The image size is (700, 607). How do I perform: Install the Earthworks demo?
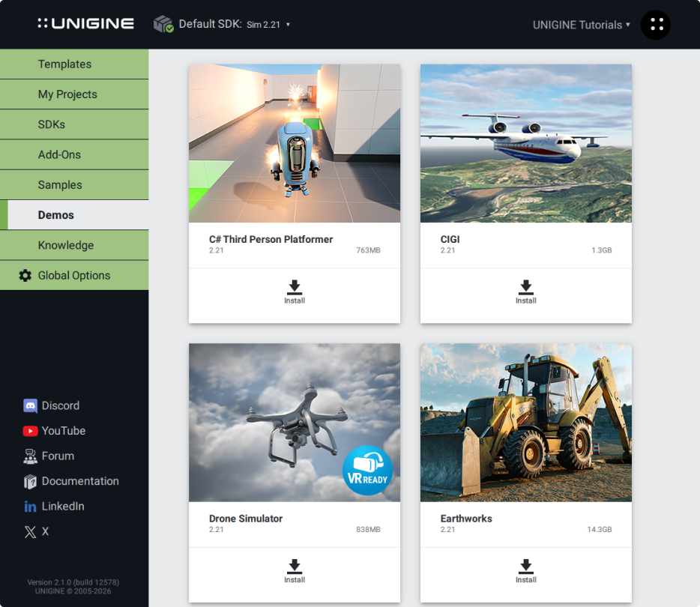[x=526, y=571]
